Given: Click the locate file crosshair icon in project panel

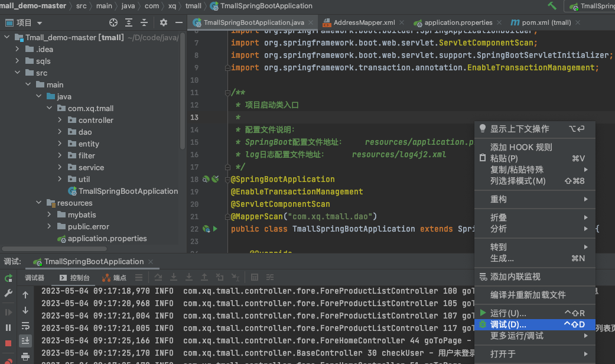Looking at the screenshot, I should coord(113,22).
